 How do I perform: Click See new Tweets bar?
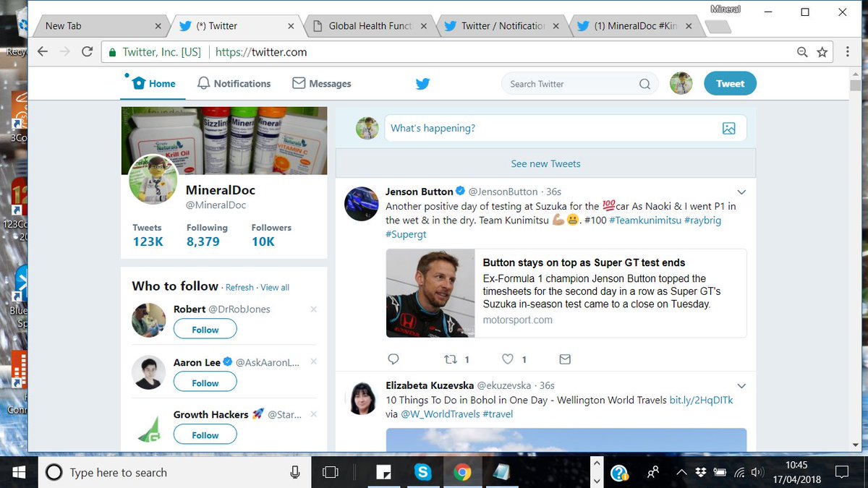coord(545,163)
